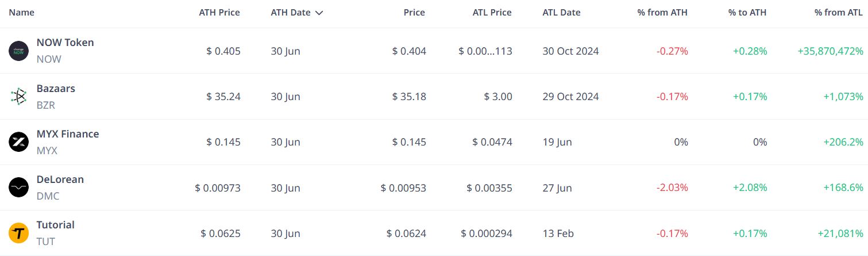Click the MYX Finance logo icon
The height and width of the screenshot is (256, 868).
(18, 142)
